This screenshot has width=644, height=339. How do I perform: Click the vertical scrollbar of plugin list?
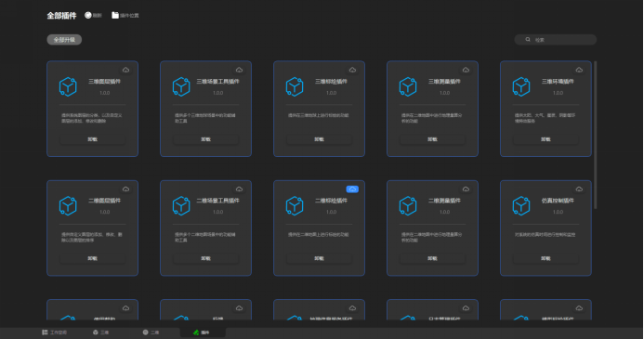[595, 136]
